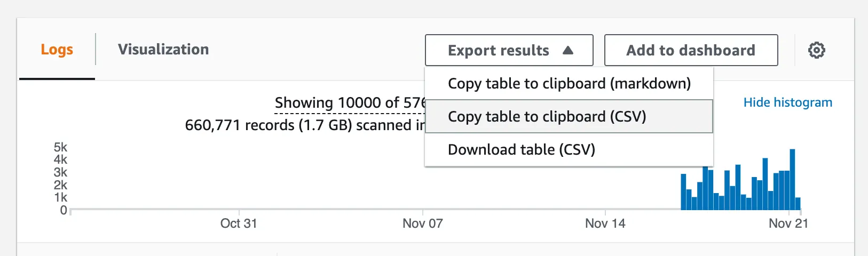Image resolution: width=868 pixels, height=256 pixels.
Task: Click the Nov 14 axis label
Action: click(x=605, y=223)
